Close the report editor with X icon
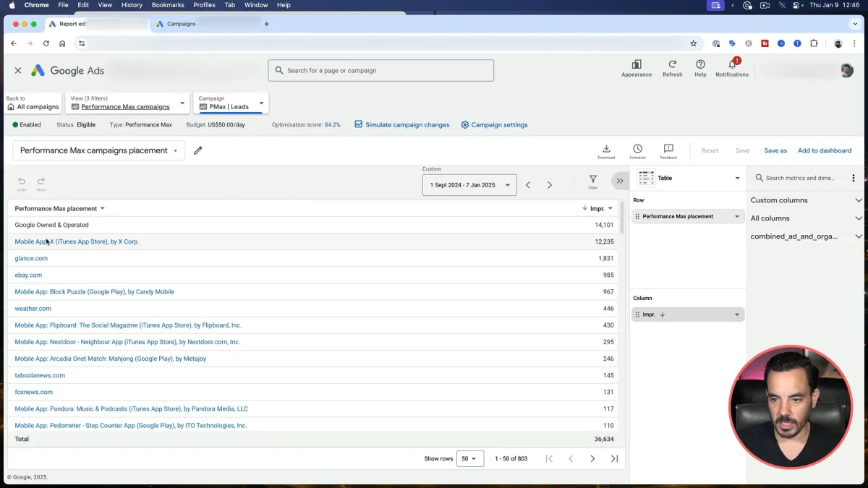Image resolution: width=868 pixels, height=488 pixels. 18,70
